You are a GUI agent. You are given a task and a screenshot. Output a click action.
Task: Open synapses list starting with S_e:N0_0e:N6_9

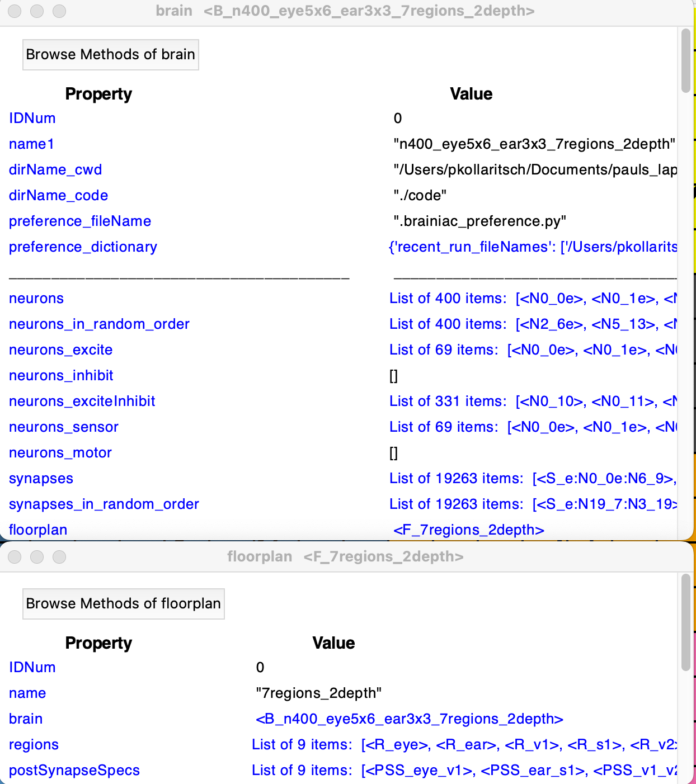click(x=533, y=478)
